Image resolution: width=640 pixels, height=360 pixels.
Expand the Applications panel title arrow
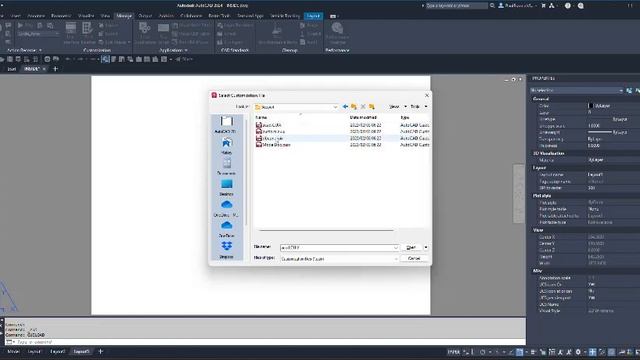point(186,50)
